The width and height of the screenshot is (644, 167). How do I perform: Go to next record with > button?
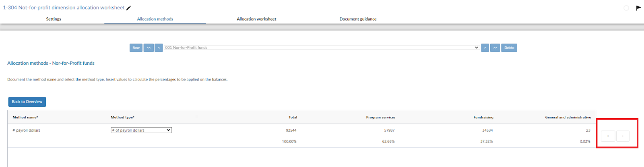485,48
